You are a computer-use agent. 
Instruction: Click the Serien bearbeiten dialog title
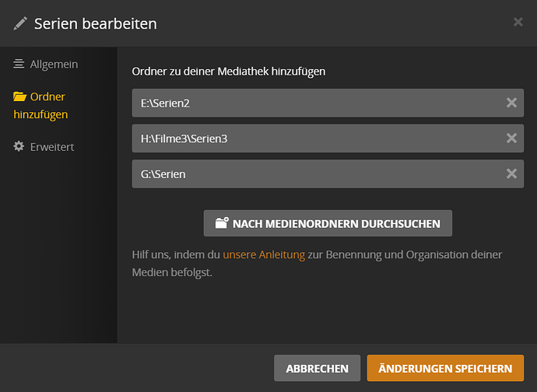[x=96, y=23]
